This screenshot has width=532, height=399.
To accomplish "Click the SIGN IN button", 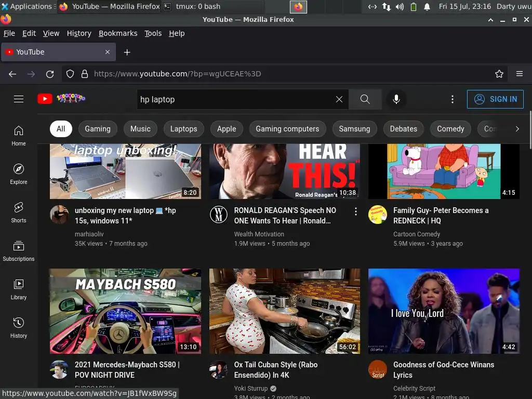I will (x=495, y=99).
